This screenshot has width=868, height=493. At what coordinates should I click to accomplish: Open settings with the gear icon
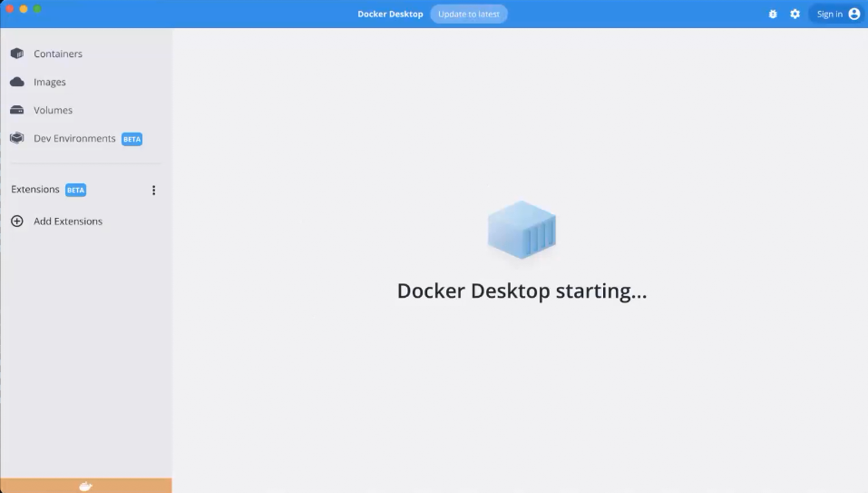coord(795,15)
